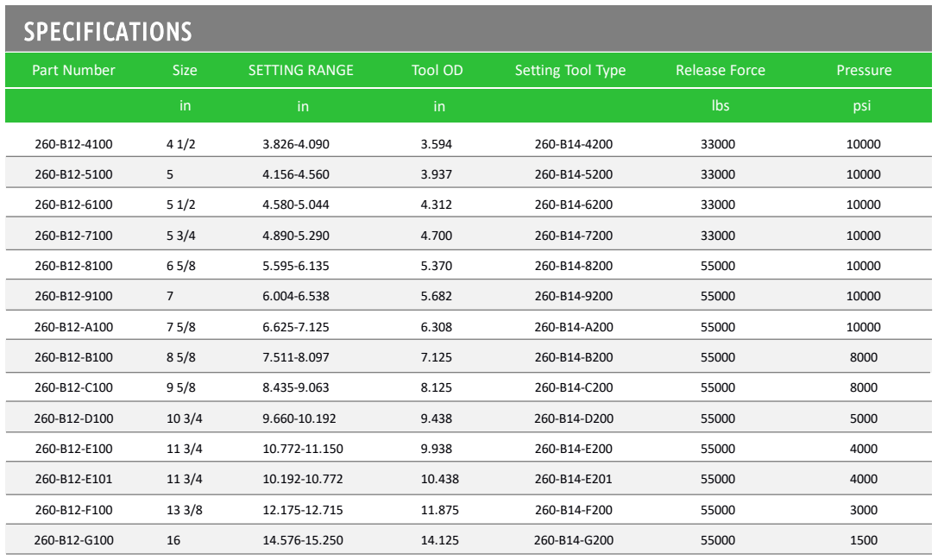This screenshot has height=560, width=938.
Task: Select part number 260-B12-6100
Action: (x=73, y=204)
